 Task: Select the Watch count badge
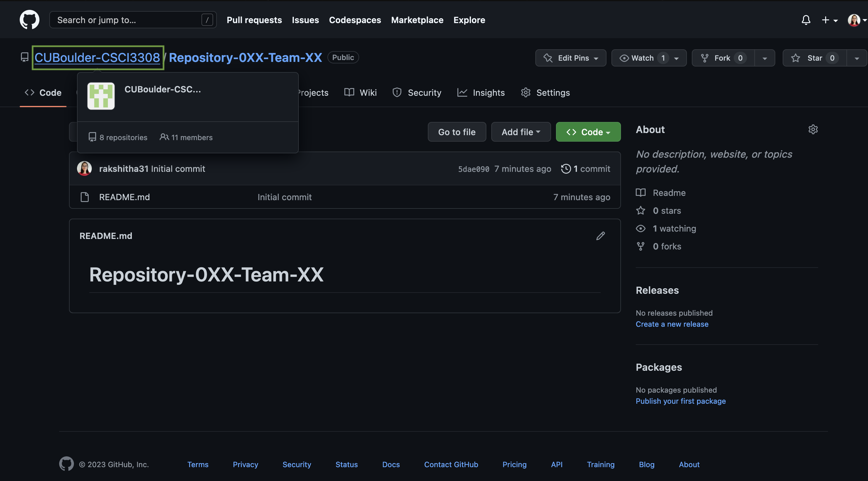663,58
